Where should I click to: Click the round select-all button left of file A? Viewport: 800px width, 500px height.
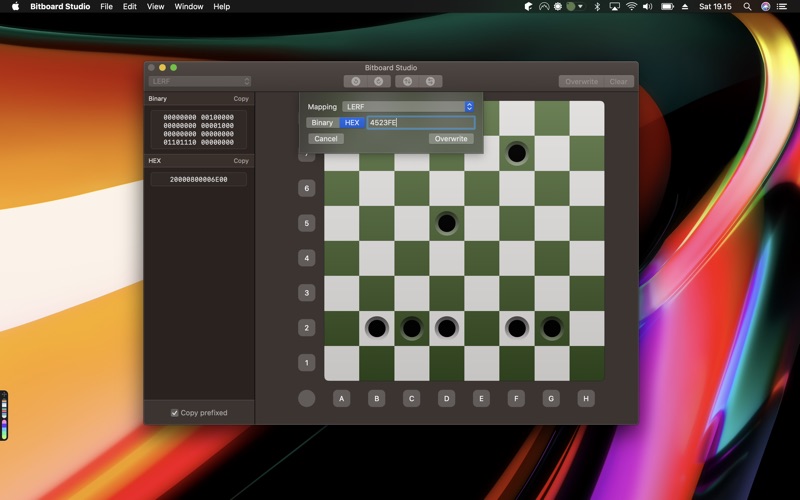tap(307, 398)
